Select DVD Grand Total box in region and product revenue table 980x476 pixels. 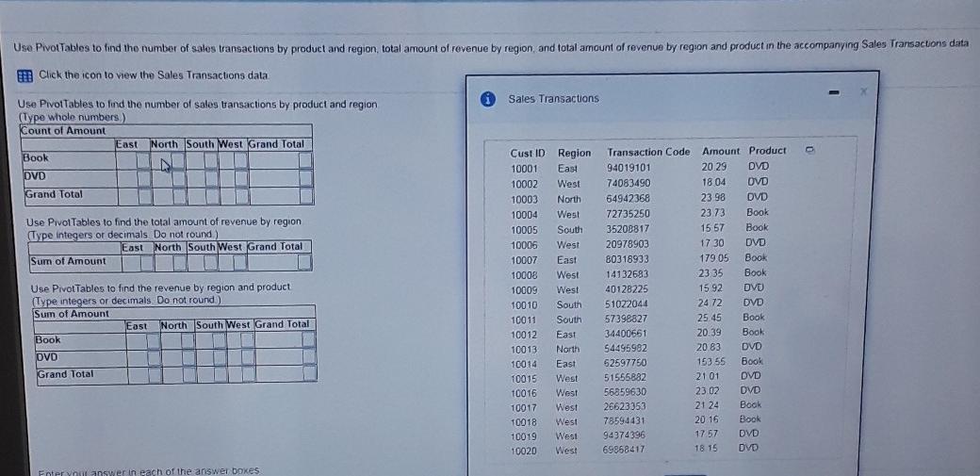tap(309, 356)
